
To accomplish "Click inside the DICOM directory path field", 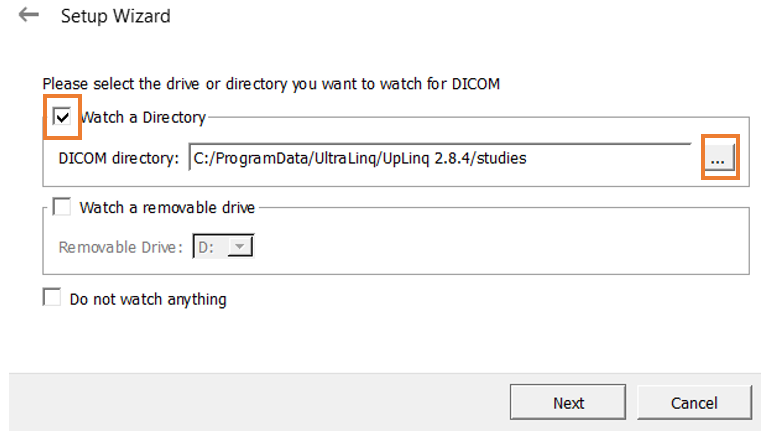I will pyautogui.click(x=440, y=158).
